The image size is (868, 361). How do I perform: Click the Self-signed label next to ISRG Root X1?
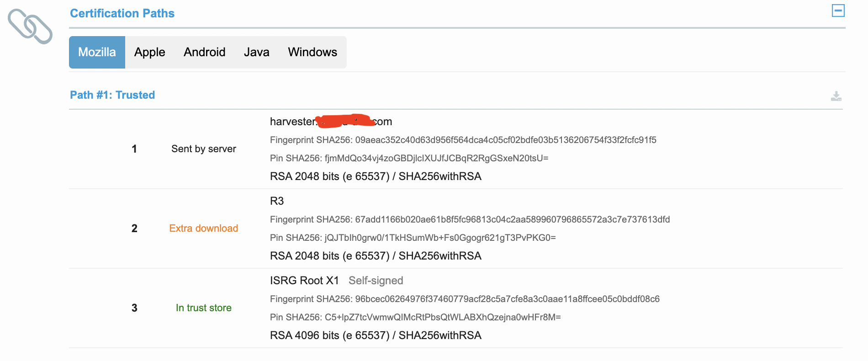coord(376,280)
